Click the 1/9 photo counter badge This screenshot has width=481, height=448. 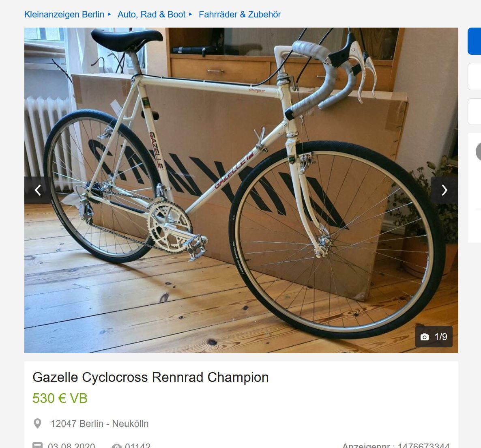[x=434, y=337]
